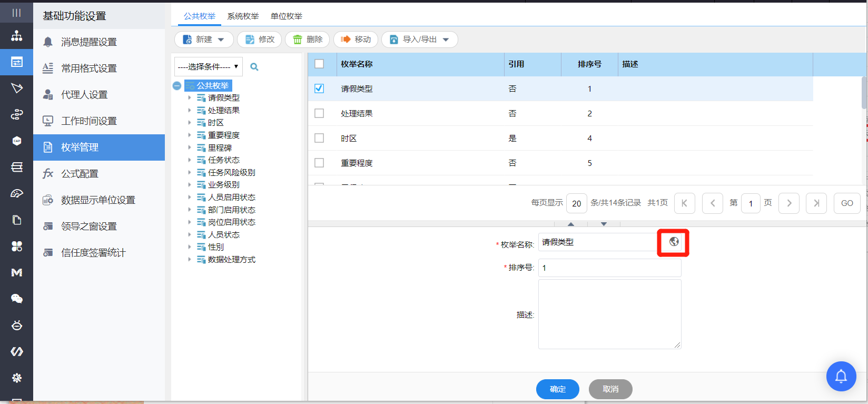
Task: Click the 确定 button
Action: click(557, 389)
